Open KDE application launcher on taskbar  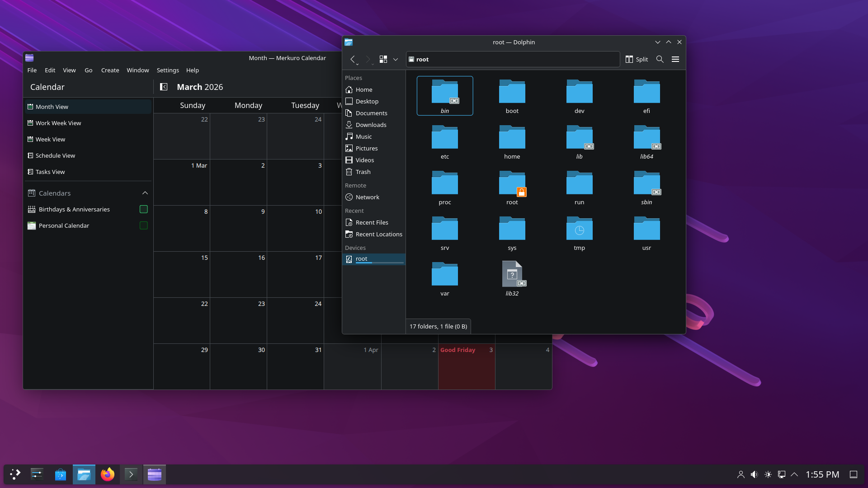tap(15, 474)
